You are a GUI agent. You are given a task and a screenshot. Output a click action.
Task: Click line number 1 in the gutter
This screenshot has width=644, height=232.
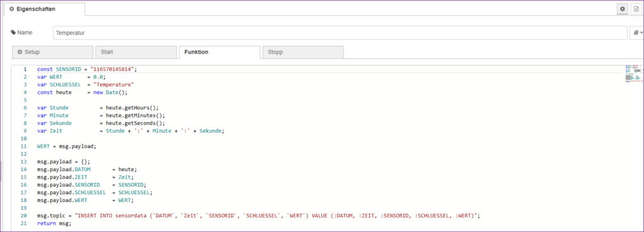tap(25, 69)
